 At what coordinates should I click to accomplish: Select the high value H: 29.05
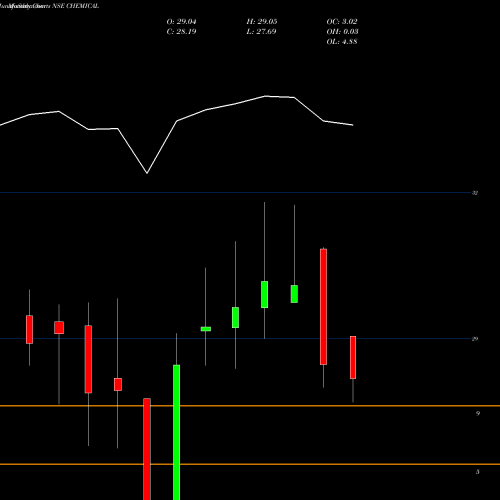coord(262,22)
